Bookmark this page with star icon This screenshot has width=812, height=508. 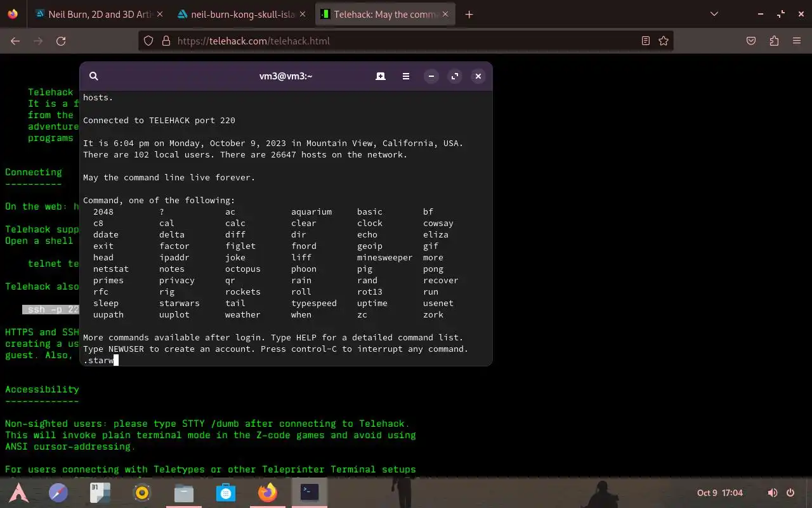pos(664,41)
